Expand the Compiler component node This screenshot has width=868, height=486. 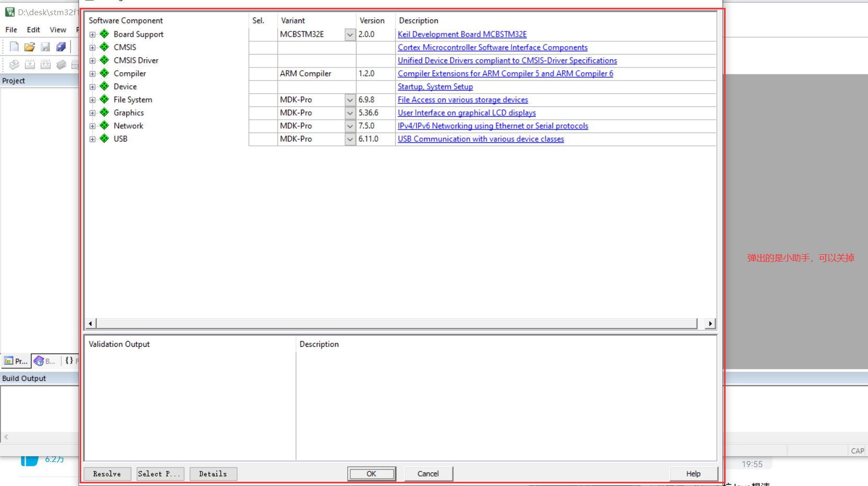click(x=93, y=74)
